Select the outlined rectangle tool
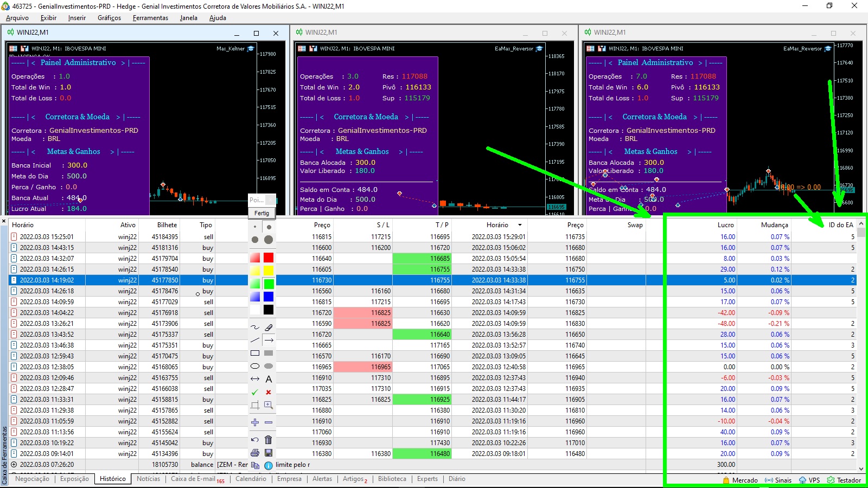The width and height of the screenshot is (868, 488). (x=255, y=354)
